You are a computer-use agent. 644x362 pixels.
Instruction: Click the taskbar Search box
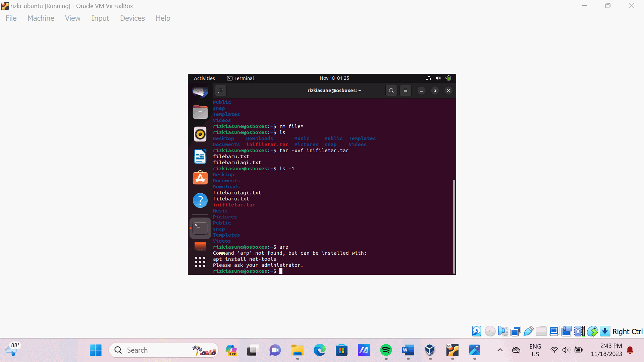click(164, 350)
